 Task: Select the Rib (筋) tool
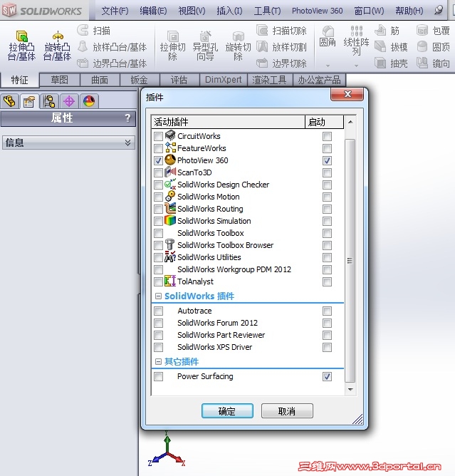[x=387, y=31]
